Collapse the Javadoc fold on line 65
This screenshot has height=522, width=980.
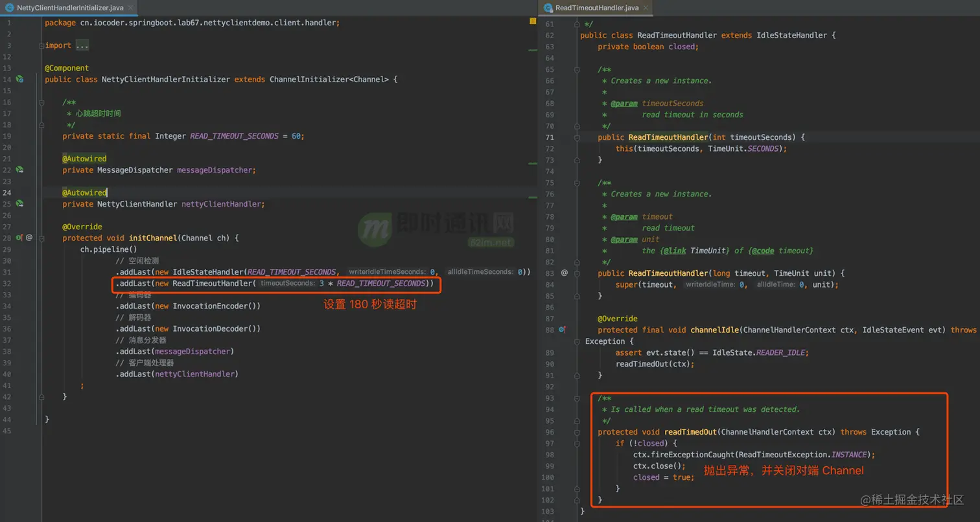pyautogui.click(x=576, y=69)
